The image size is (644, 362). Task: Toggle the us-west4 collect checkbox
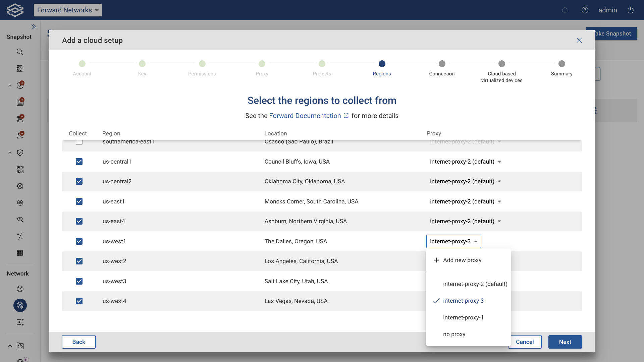[x=79, y=301]
